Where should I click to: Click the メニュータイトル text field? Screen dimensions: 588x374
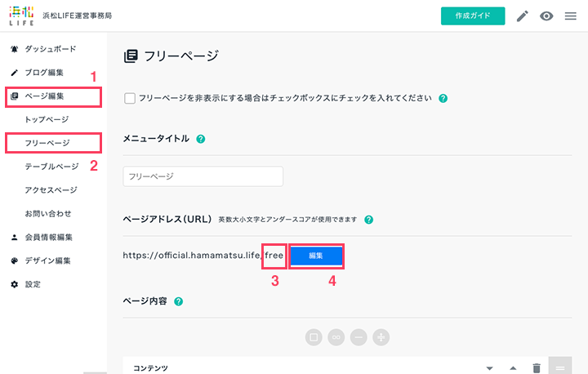pos(203,176)
